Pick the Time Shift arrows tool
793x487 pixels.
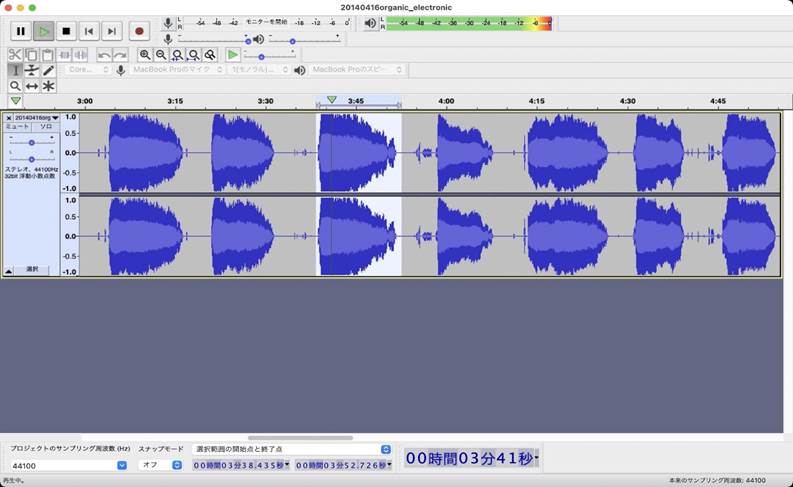click(x=32, y=86)
